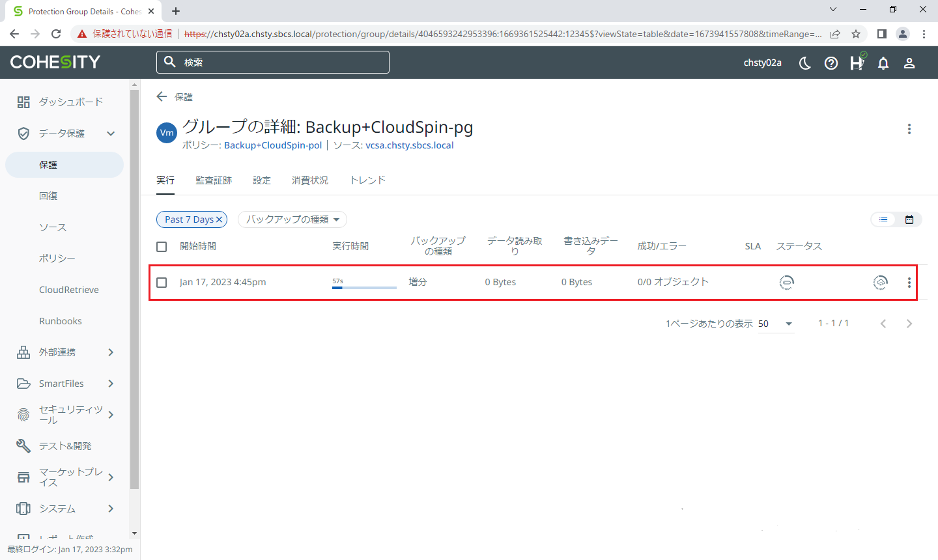The image size is (938, 560).
Task: Switch to the 設定 tab
Action: click(262, 180)
